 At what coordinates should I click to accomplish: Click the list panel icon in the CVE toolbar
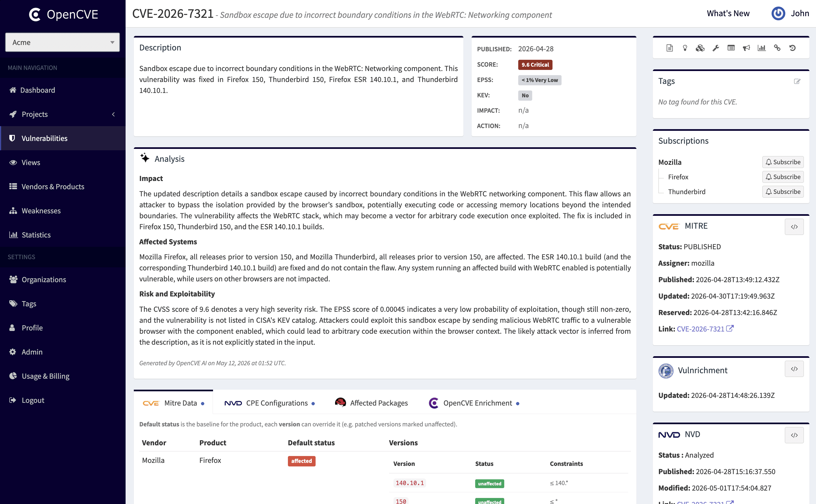[x=731, y=48]
